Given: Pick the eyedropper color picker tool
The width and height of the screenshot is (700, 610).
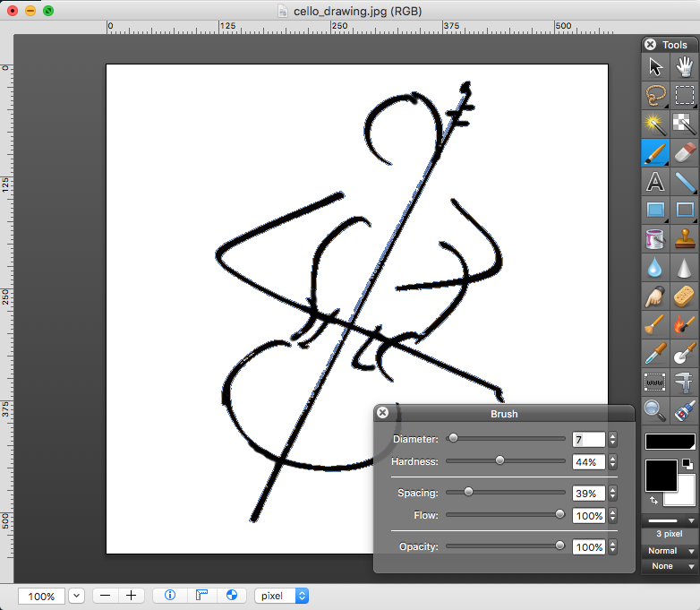Looking at the screenshot, I should point(655,353).
